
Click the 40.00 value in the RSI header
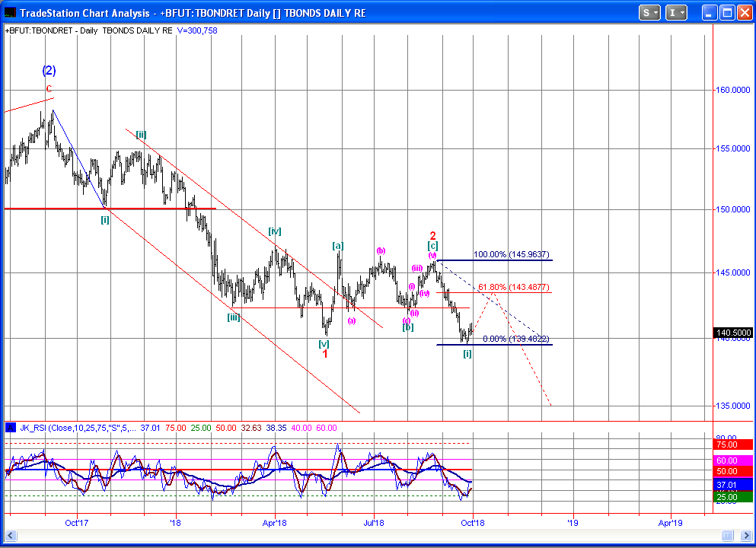click(301, 428)
